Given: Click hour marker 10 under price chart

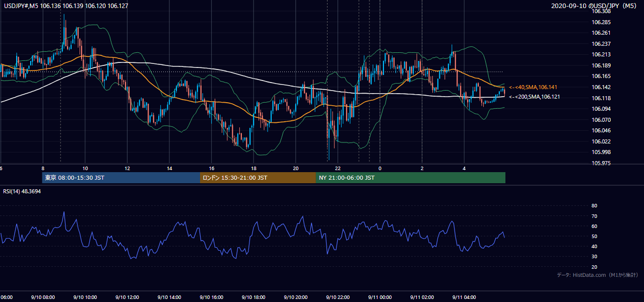Looking at the screenshot, I should point(85,169).
